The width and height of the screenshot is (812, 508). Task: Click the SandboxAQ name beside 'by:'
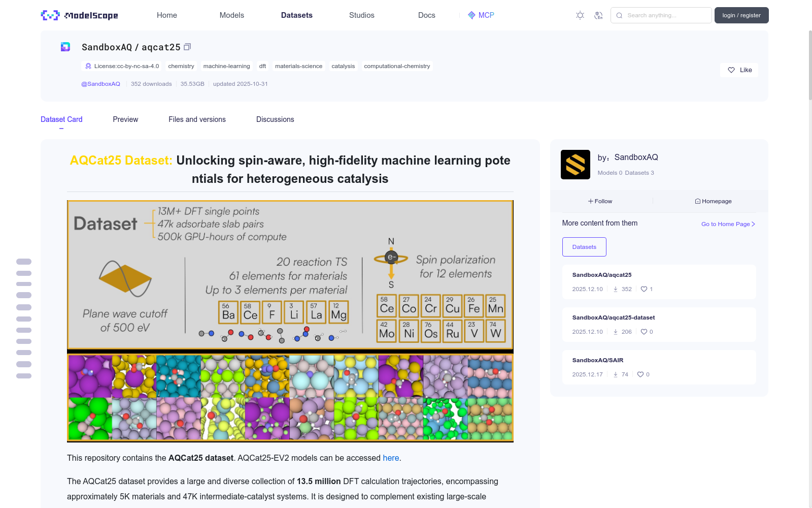[x=636, y=157]
